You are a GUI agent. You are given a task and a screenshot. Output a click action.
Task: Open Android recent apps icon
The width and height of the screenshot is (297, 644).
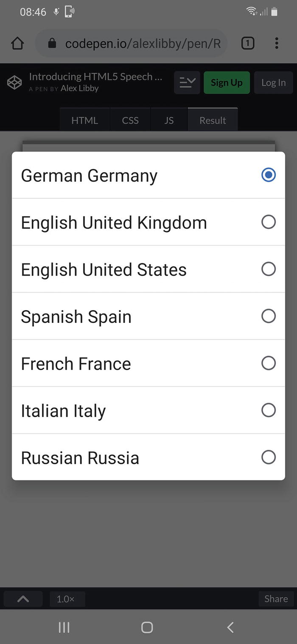coord(64,627)
